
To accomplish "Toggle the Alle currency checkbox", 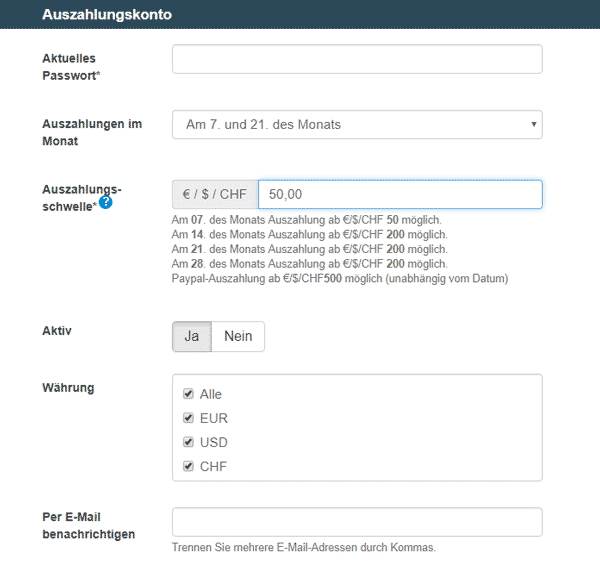I will click(188, 394).
